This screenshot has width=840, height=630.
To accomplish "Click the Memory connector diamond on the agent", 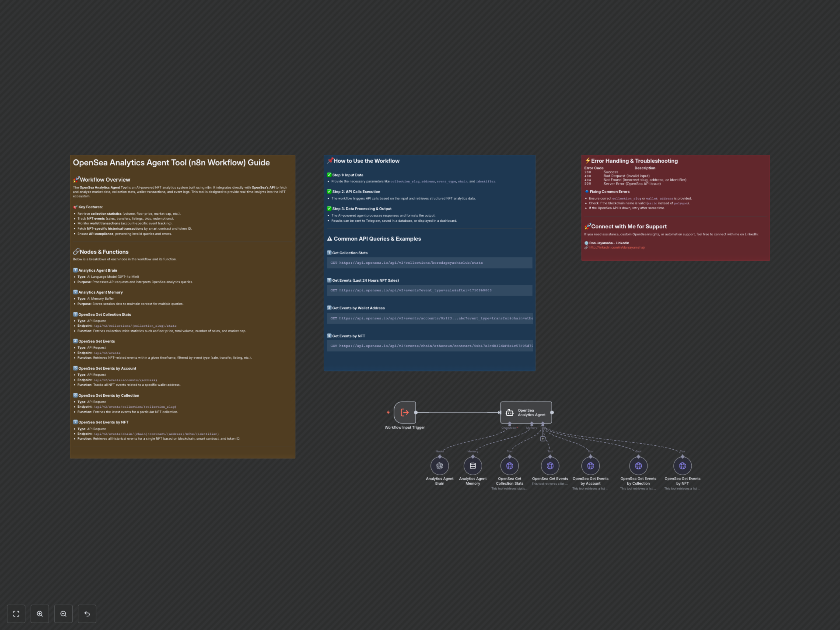I will pos(532,424).
